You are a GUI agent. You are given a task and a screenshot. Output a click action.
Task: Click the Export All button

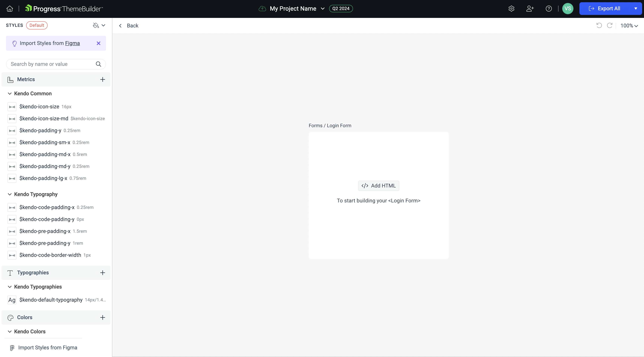click(604, 9)
